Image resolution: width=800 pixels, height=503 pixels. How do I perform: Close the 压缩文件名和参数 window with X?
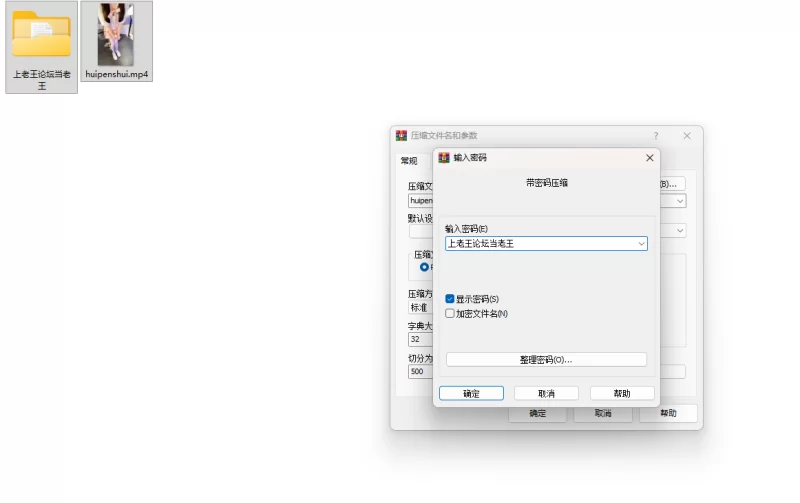pos(687,135)
